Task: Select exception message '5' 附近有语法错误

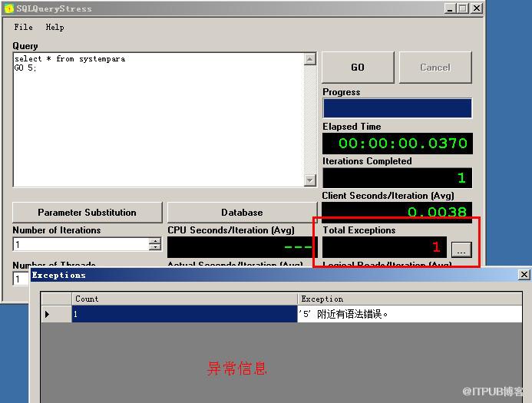Action: pyautogui.click(x=410, y=314)
